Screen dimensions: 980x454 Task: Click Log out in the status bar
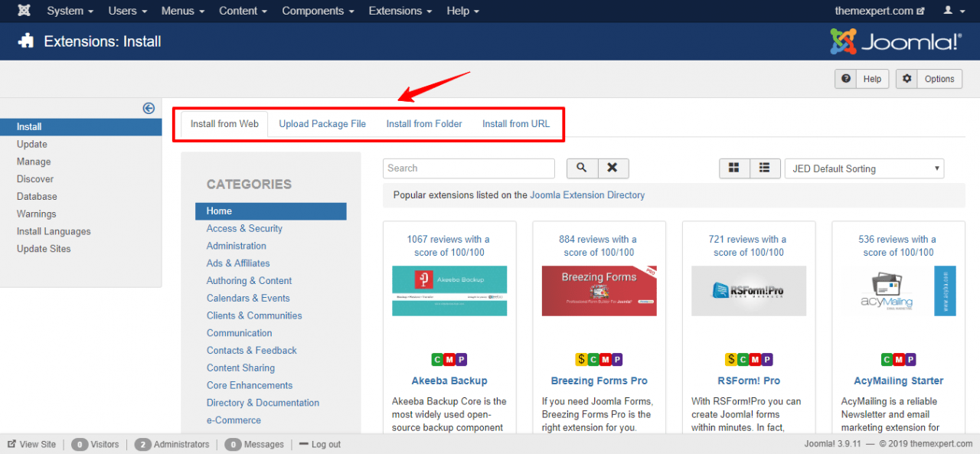click(x=325, y=444)
